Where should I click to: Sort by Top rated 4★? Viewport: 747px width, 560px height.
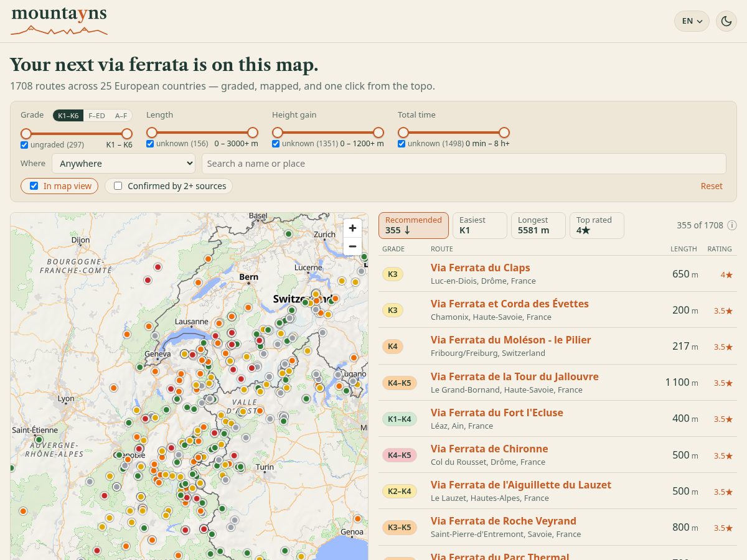(596, 225)
